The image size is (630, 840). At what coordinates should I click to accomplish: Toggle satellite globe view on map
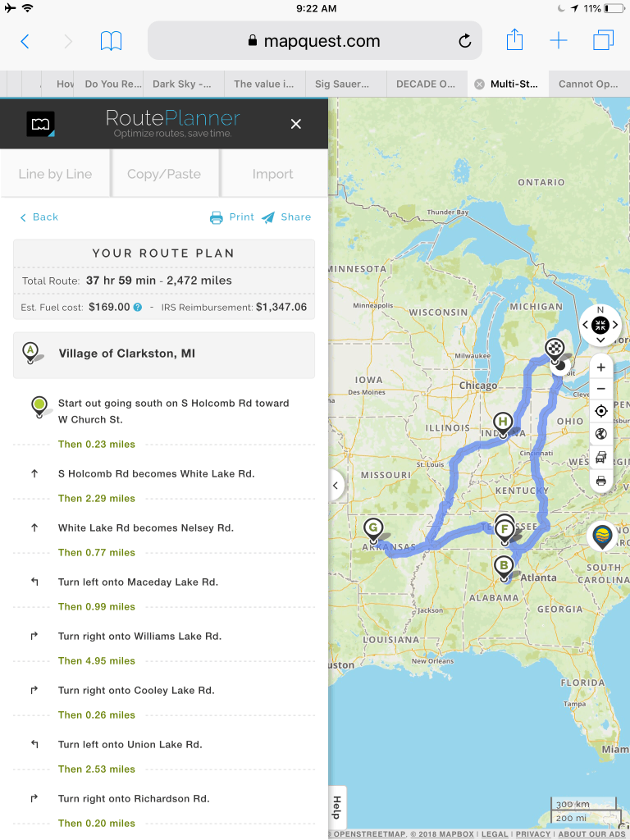pos(601,434)
